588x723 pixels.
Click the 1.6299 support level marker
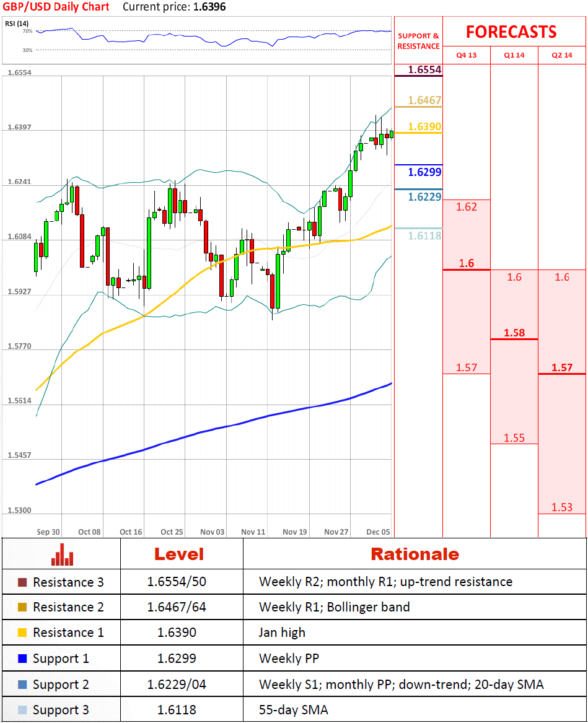tap(425, 172)
